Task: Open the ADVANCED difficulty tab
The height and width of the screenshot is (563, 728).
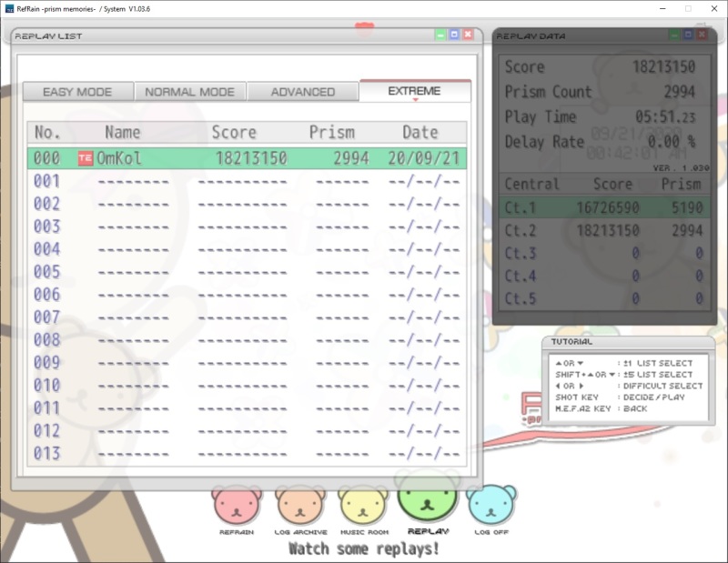Action: coord(303,92)
